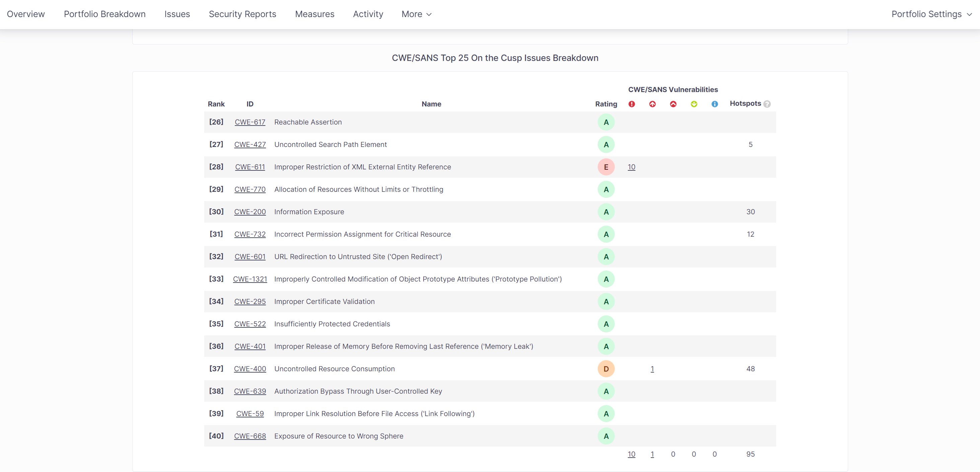Image resolution: width=980 pixels, height=472 pixels.
Task: Click the 10 blocker vulnerabilities for CWE-611
Action: pos(631,167)
